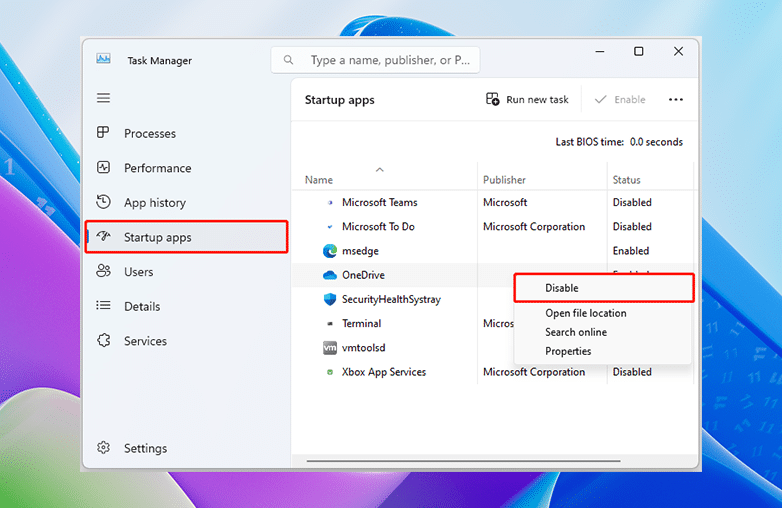The height and width of the screenshot is (508, 782).
Task: Click the Processes sidebar icon
Action: (x=103, y=133)
